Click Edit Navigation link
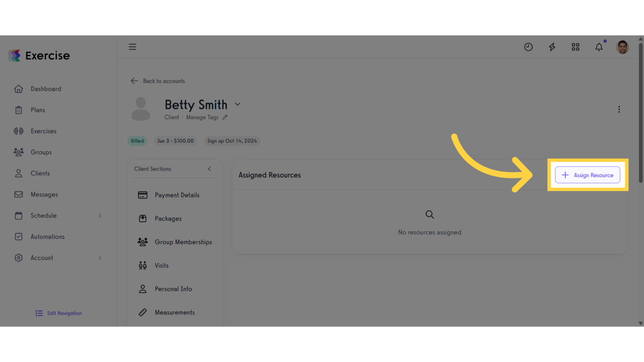644x362 pixels. pos(58,313)
